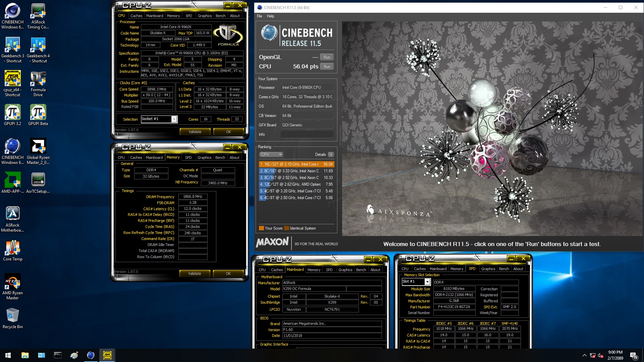Open GPUPI Beta desktop icon
Viewport: 644px width, 362px height.
38,115
